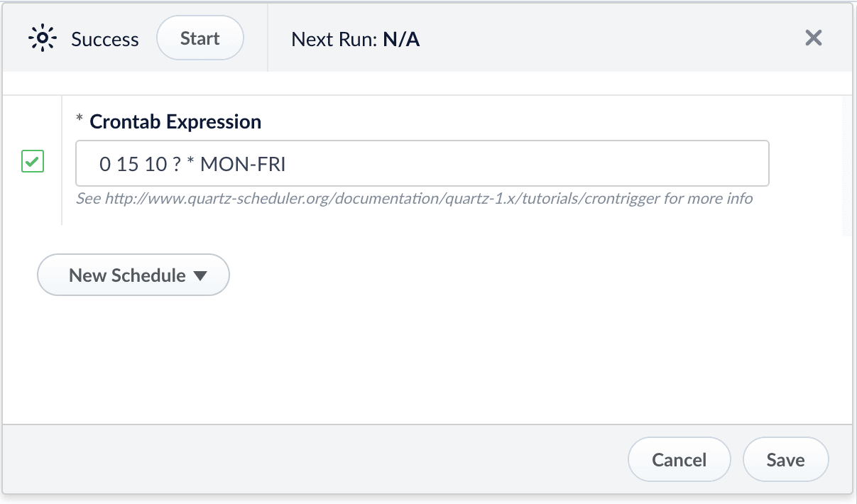
Task: Click the N/A value after Next Run
Action: (x=401, y=39)
